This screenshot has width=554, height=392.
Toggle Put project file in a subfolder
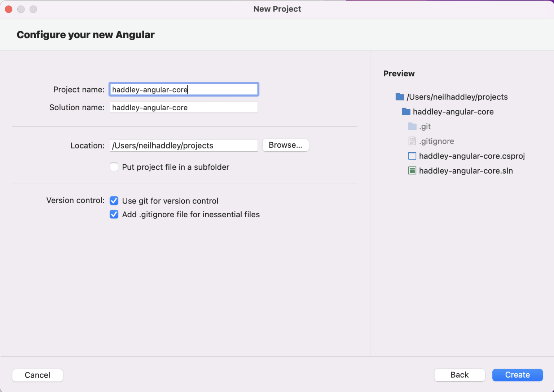114,167
